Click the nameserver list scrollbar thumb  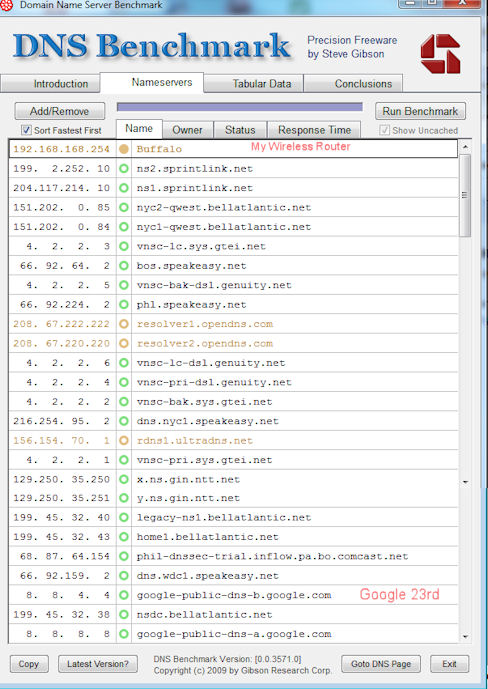[465, 195]
